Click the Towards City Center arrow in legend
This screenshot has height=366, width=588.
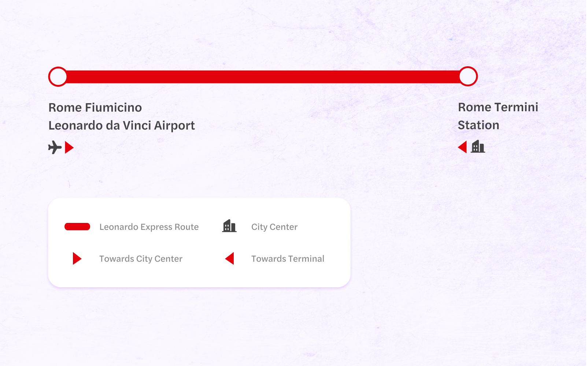pyautogui.click(x=77, y=258)
